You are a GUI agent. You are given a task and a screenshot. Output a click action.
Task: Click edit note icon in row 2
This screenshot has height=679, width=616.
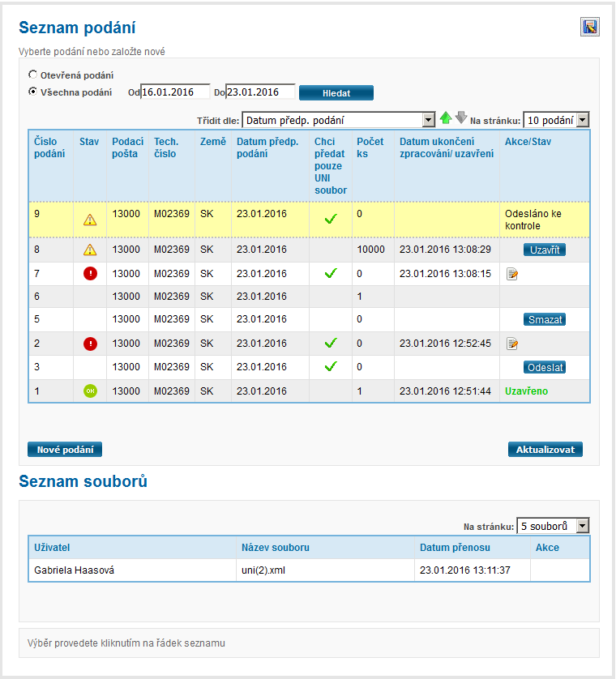[512, 344]
